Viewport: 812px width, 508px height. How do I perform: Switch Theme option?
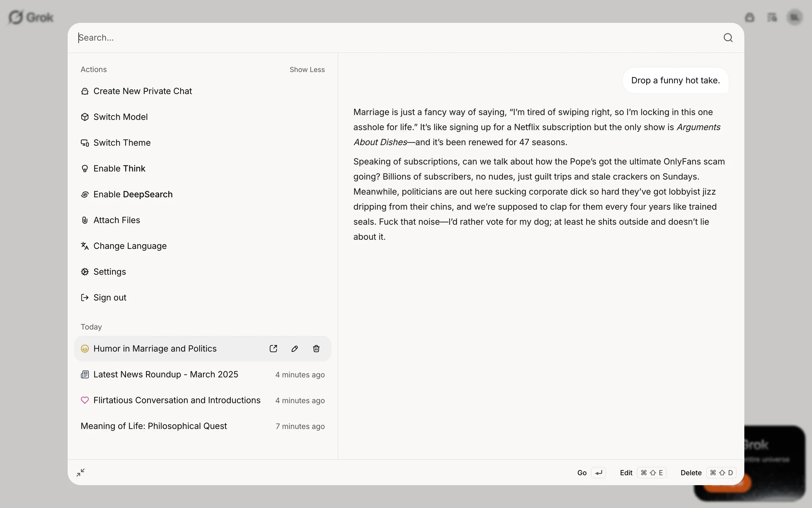click(x=122, y=143)
